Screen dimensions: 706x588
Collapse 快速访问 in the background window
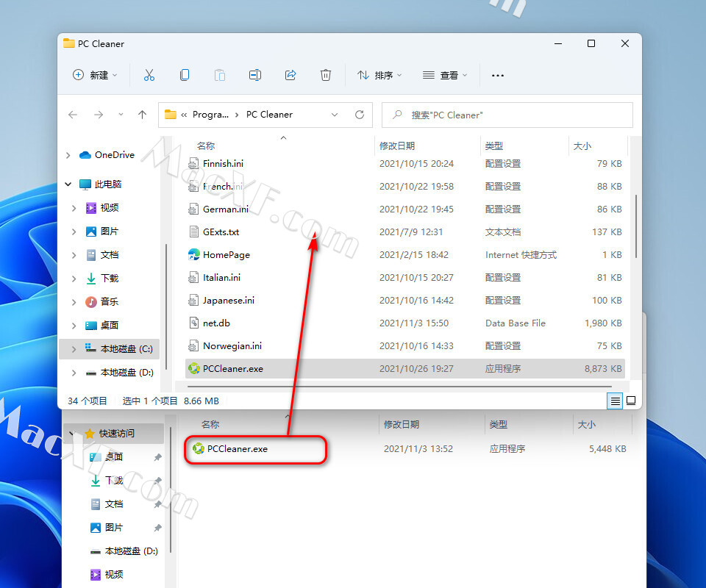[x=71, y=434]
